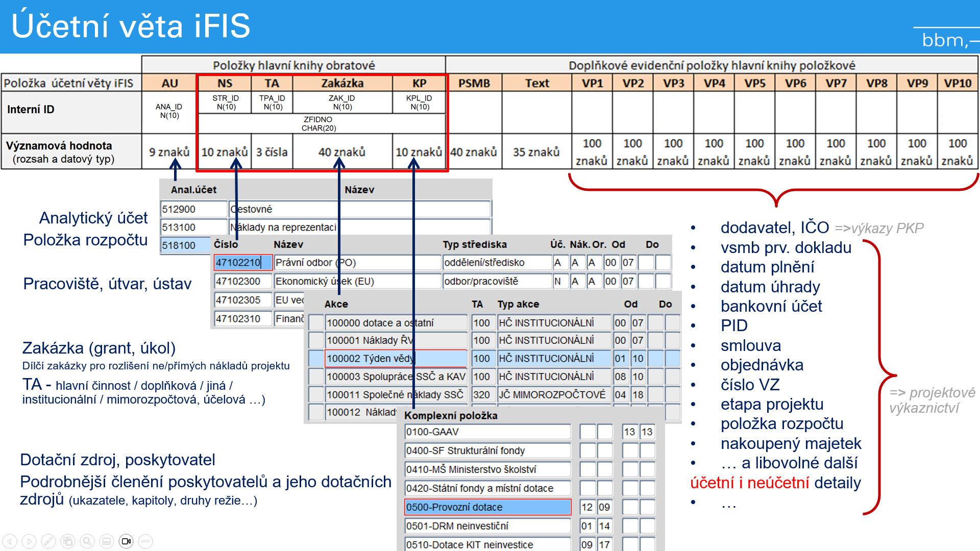Click the PSMB column header

474,83
